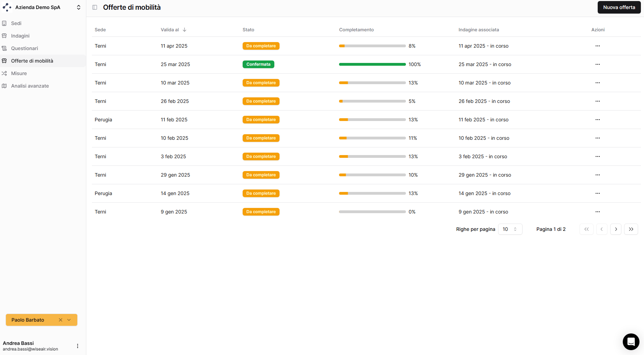This screenshot has height=355, width=644.
Task: Click the 11% completion value
Action: tap(413, 138)
